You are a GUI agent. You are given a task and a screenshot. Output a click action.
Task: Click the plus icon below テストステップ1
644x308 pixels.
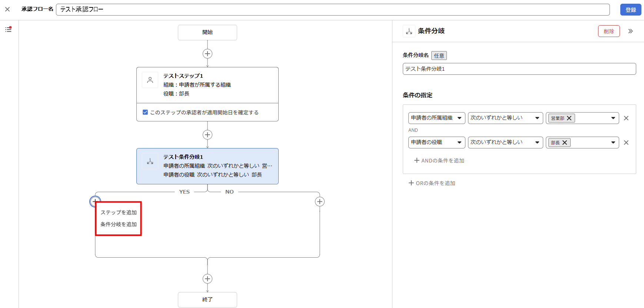(208, 135)
